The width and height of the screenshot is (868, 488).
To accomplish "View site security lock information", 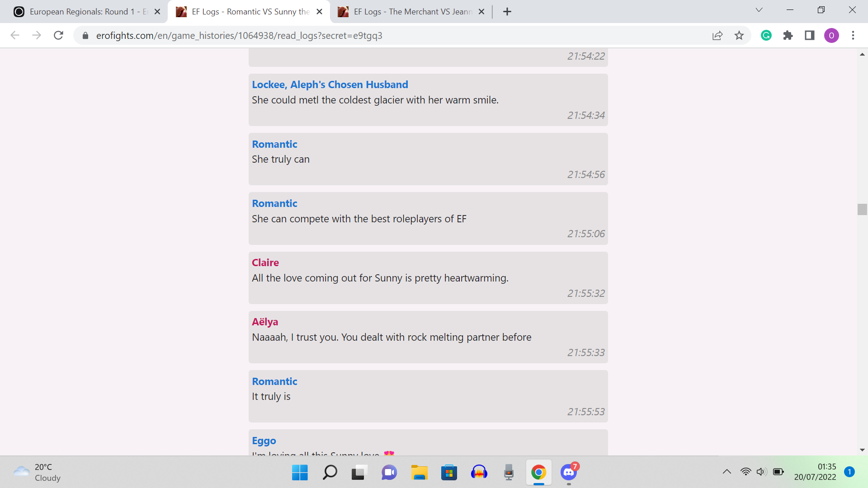I will [85, 35].
